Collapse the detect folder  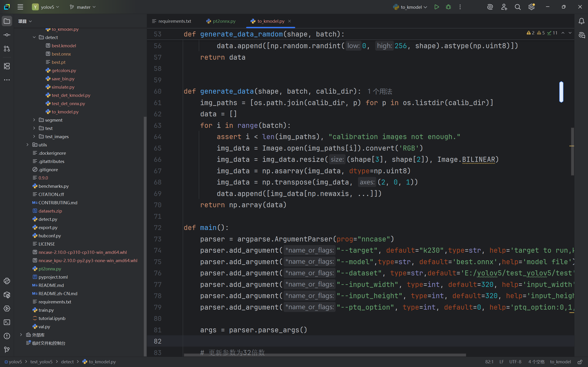(34, 37)
